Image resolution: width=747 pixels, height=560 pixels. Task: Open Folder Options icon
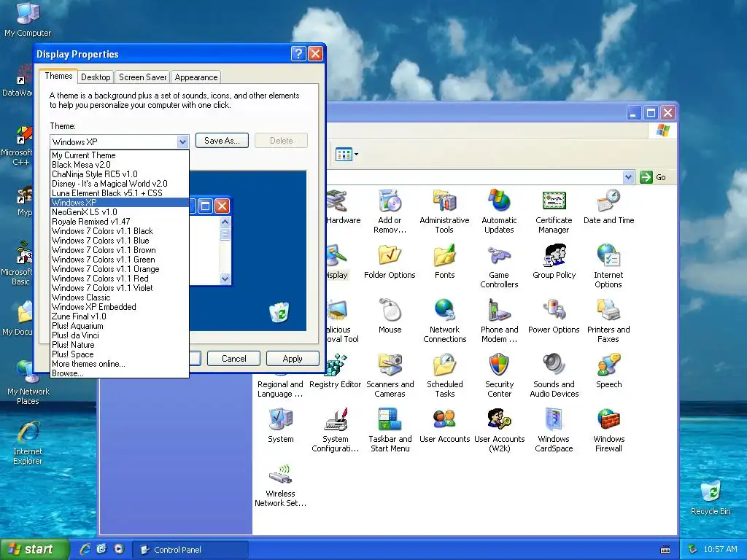pos(390,256)
